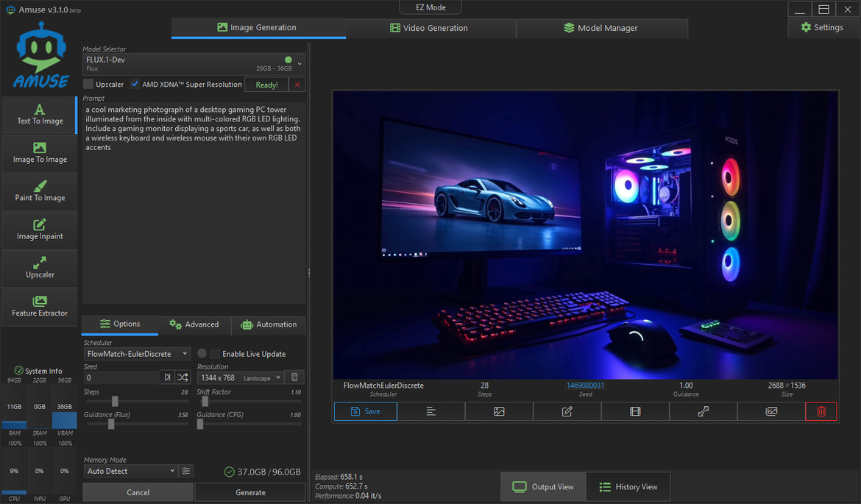This screenshot has height=504, width=861.
Task: Open the Paint To Image tool
Action: click(x=40, y=191)
